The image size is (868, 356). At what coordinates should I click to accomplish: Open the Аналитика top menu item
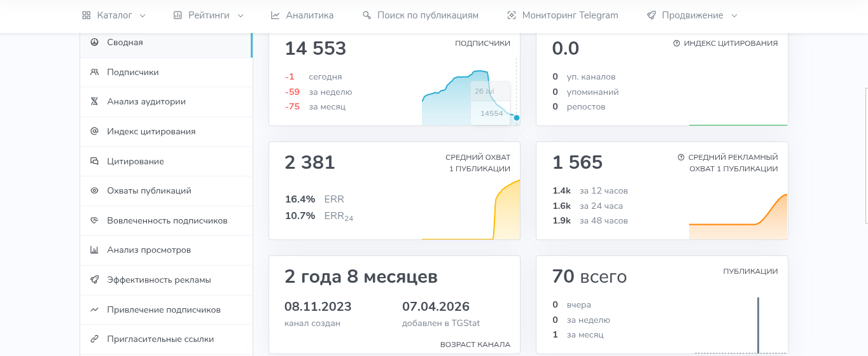coord(302,15)
